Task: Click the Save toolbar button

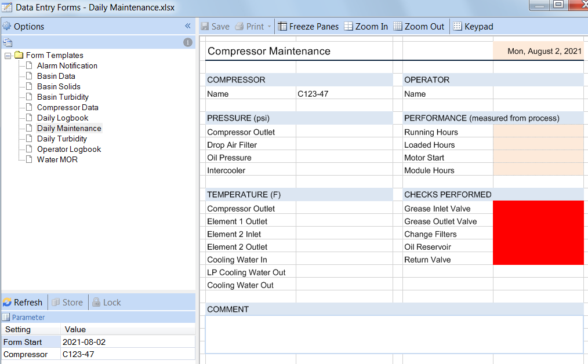Action: pyautogui.click(x=215, y=27)
